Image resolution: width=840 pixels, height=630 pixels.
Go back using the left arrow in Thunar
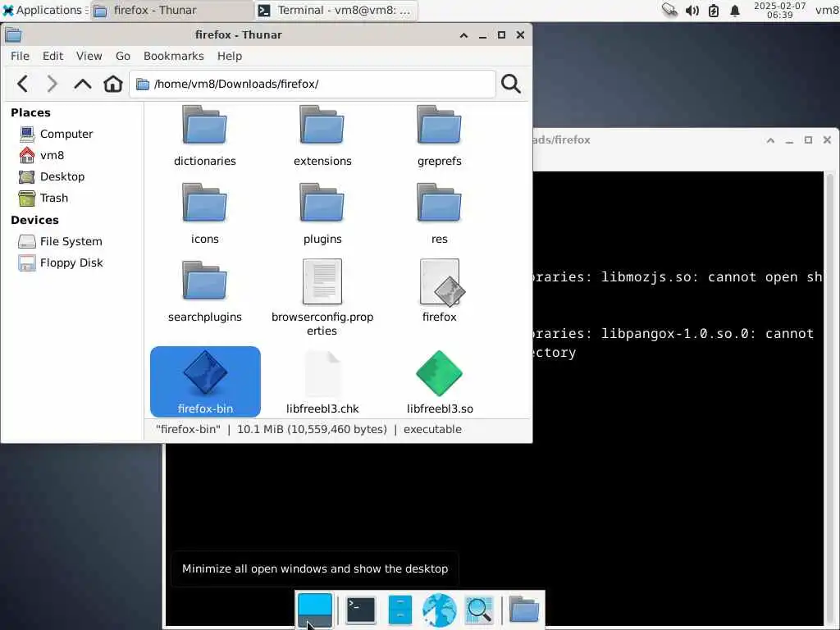tap(22, 84)
